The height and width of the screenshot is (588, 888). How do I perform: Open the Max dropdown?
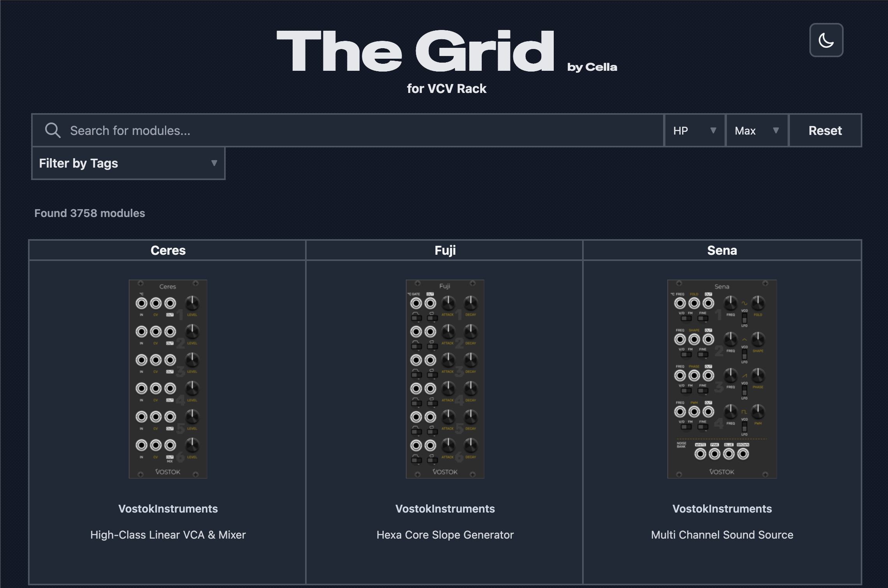click(x=756, y=131)
